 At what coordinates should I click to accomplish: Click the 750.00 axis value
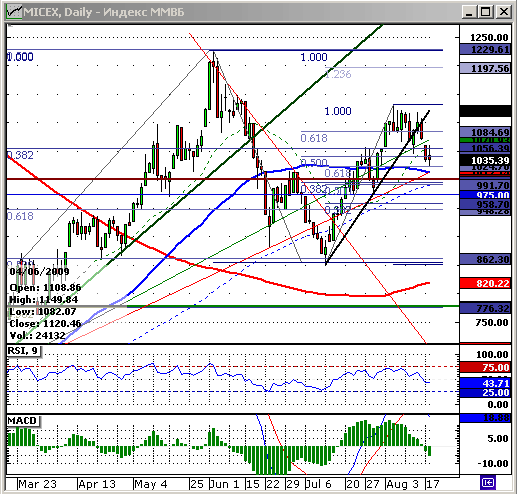coord(492,322)
